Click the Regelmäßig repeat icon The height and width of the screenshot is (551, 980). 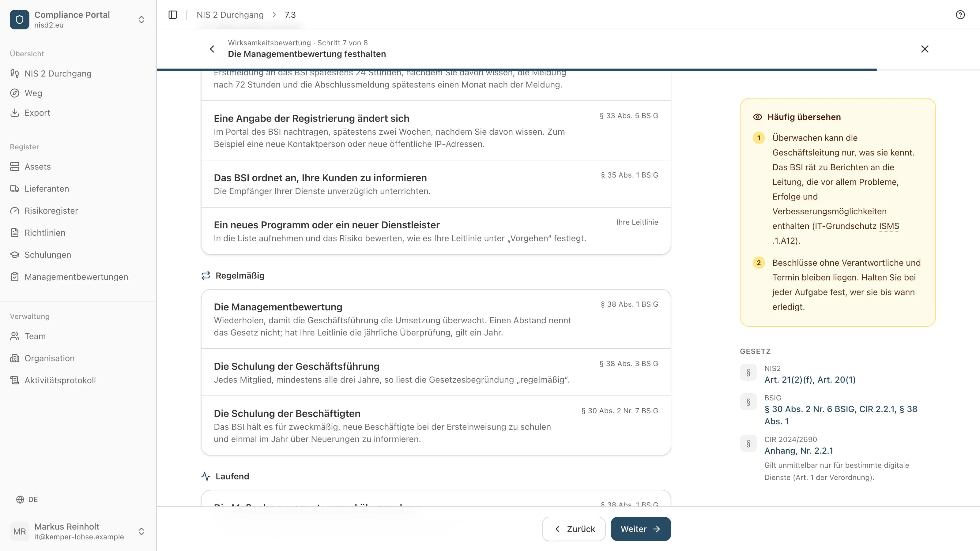coord(206,276)
